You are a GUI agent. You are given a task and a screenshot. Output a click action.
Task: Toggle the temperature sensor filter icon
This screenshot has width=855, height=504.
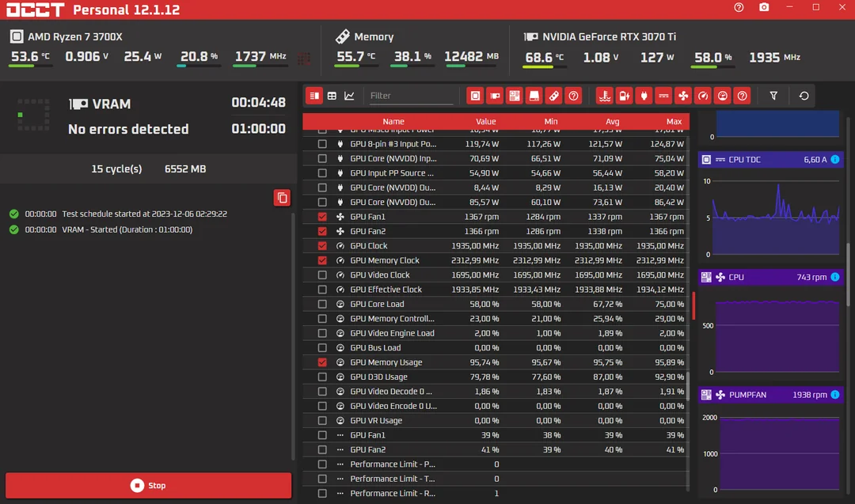click(x=605, y=96)
